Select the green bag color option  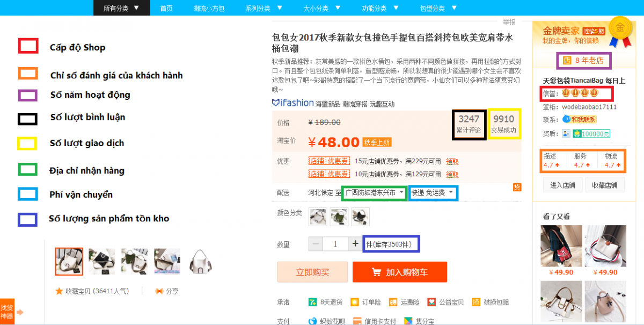(x=339, y=216)
